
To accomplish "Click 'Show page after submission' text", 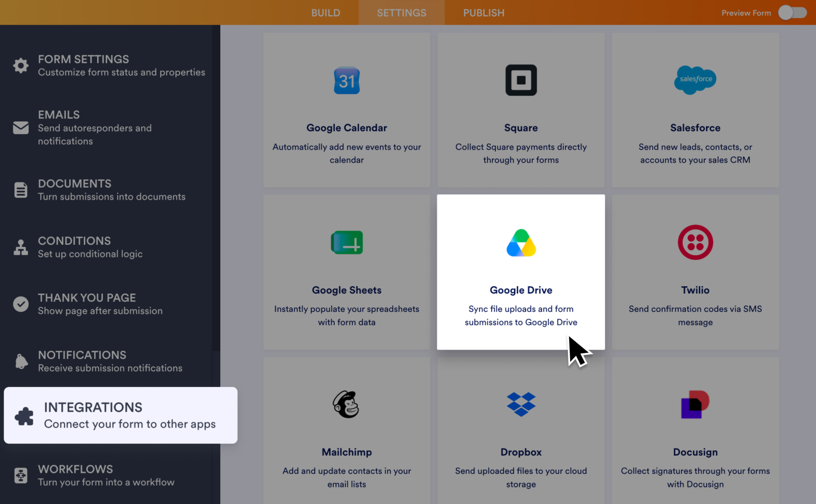I will click(x=100, y=311).
